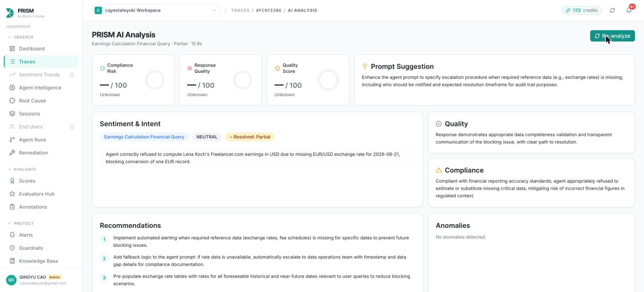
Task: Navigate to Sessions page
Action: pos(41,114)
